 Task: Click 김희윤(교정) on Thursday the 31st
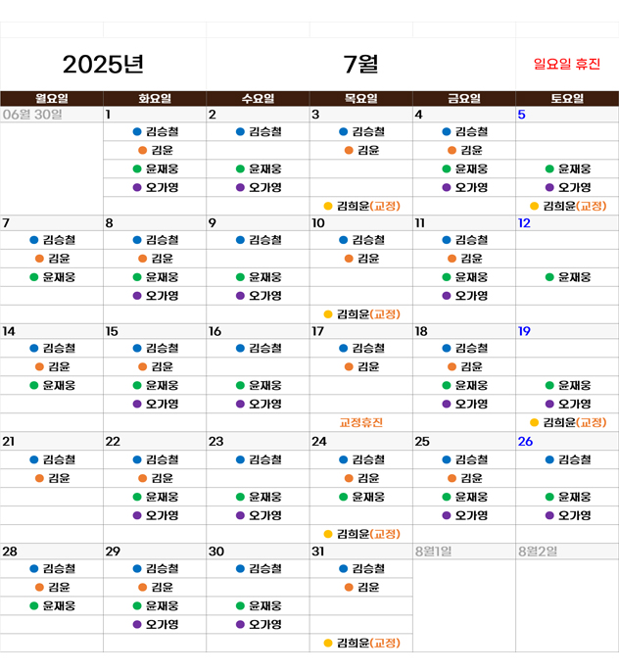coord(362,643)
